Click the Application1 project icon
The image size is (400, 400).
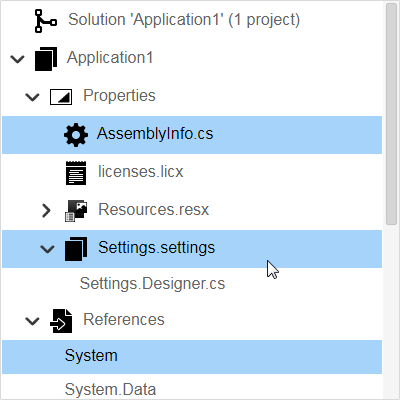[46, 59]
